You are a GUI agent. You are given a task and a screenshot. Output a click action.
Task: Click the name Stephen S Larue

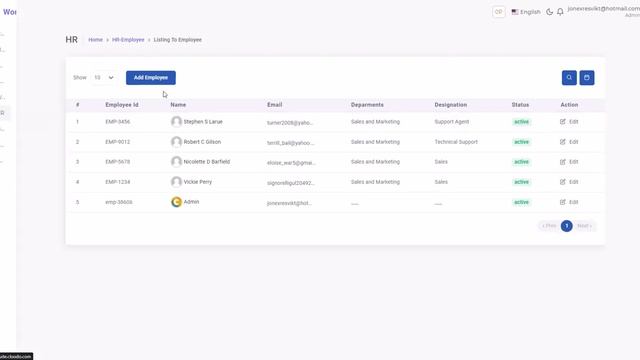tap(203, 122)
